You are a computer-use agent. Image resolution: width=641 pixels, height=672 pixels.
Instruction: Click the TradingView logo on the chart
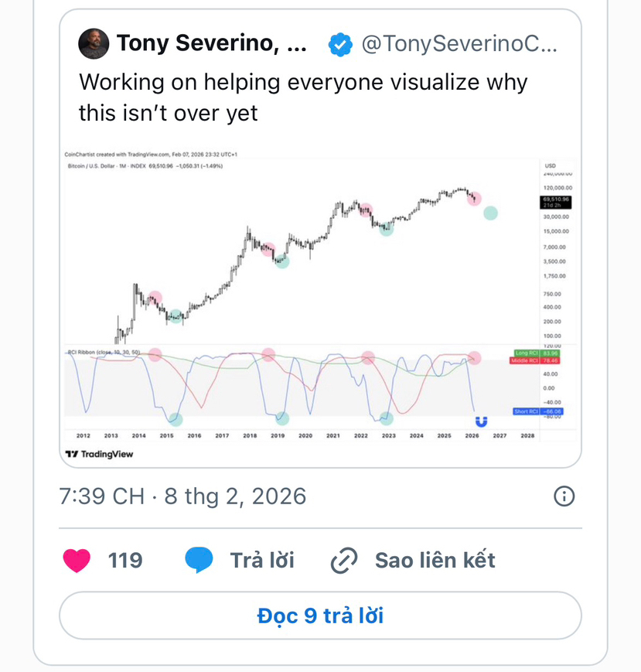[99, 454]
